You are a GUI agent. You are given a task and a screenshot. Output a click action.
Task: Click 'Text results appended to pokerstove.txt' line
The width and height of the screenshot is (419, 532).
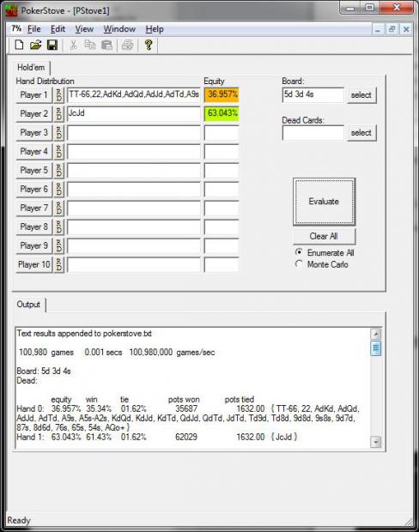[84, 334]
